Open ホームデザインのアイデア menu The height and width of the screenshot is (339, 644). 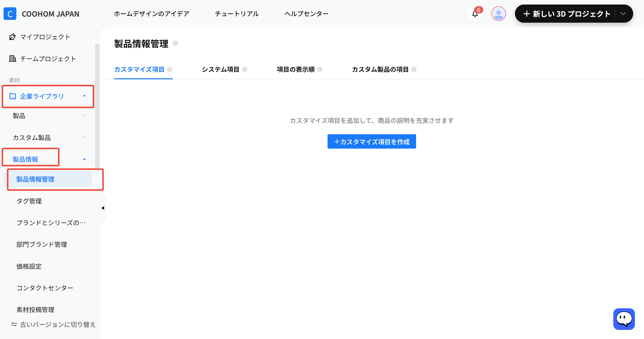coord(152,14)
